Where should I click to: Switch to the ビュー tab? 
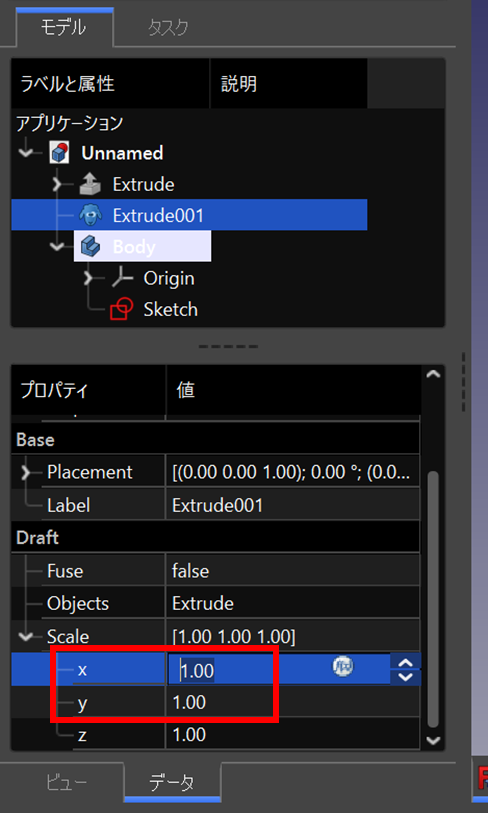pos(67,783)
